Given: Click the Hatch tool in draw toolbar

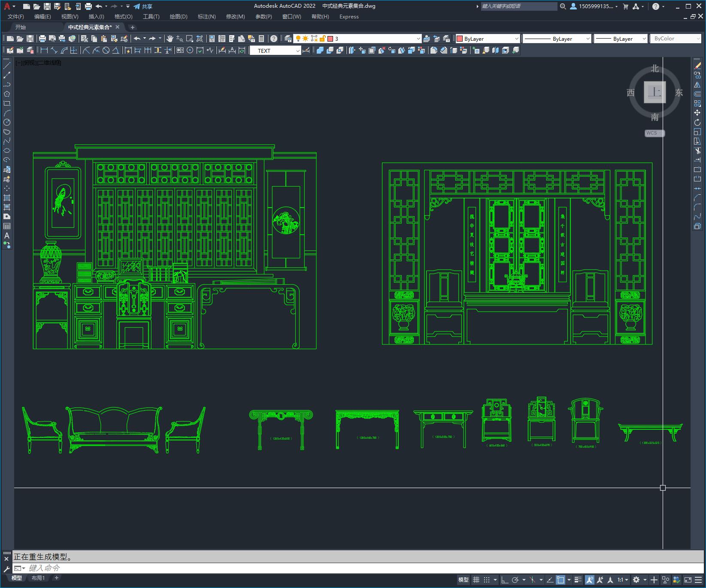Looking at the screenshot, I should 7,198.
